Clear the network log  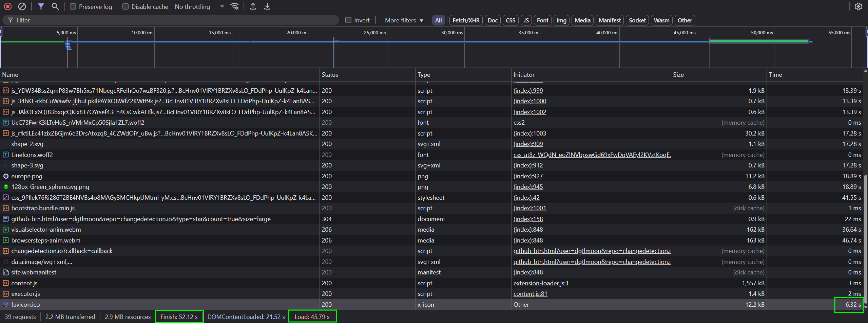[22, 6]
